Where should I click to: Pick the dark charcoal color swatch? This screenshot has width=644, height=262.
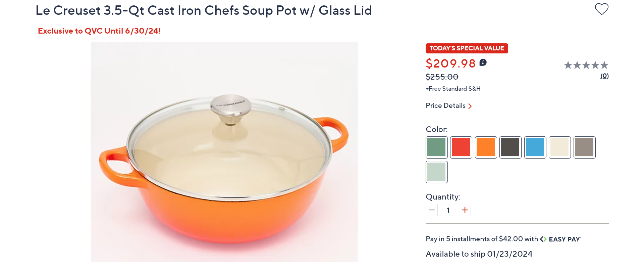click(510, 147)
